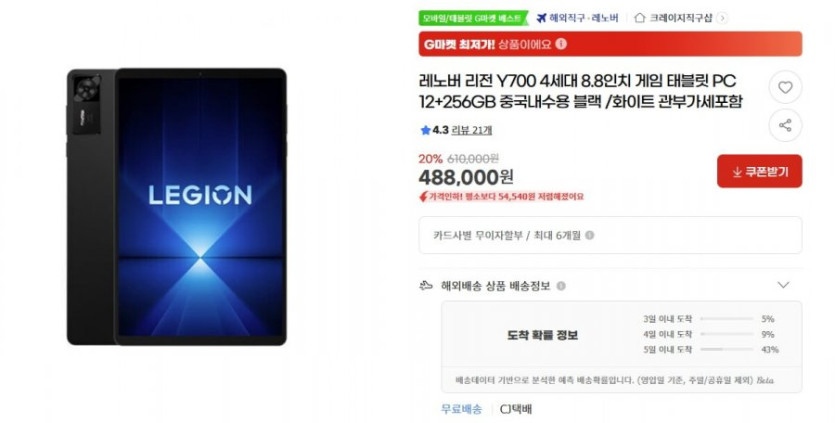Click info icon next to 최대 6개월

tap(590, 235)
